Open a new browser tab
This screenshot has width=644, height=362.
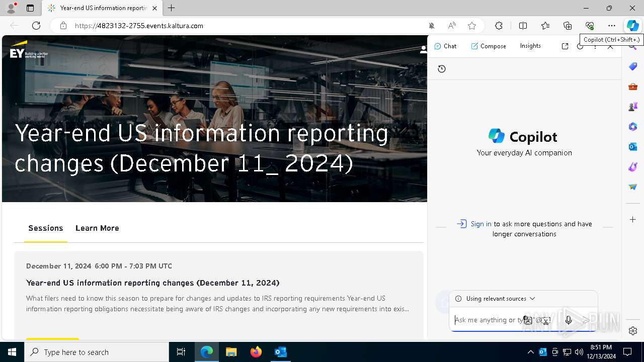click(x=171, y=8)
